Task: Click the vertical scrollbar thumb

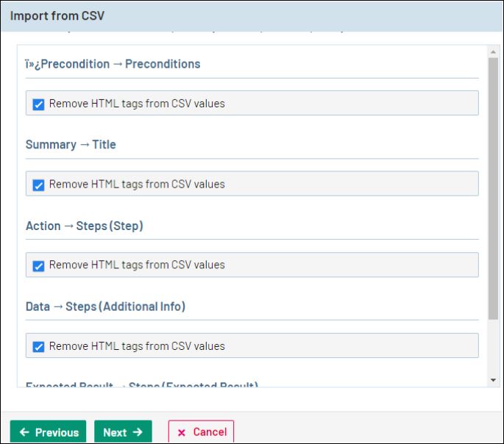Action: (x=493, y=187)
